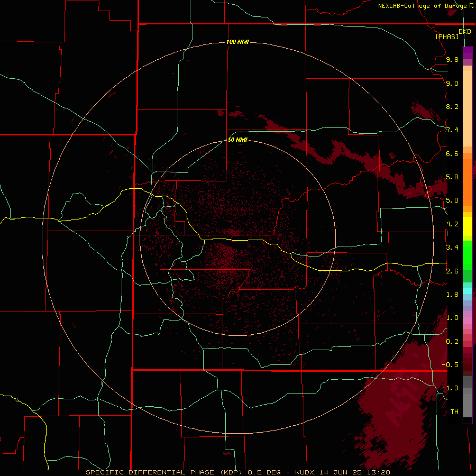
Task: Click the 7.4 color scale value
Action: point(452,130)
